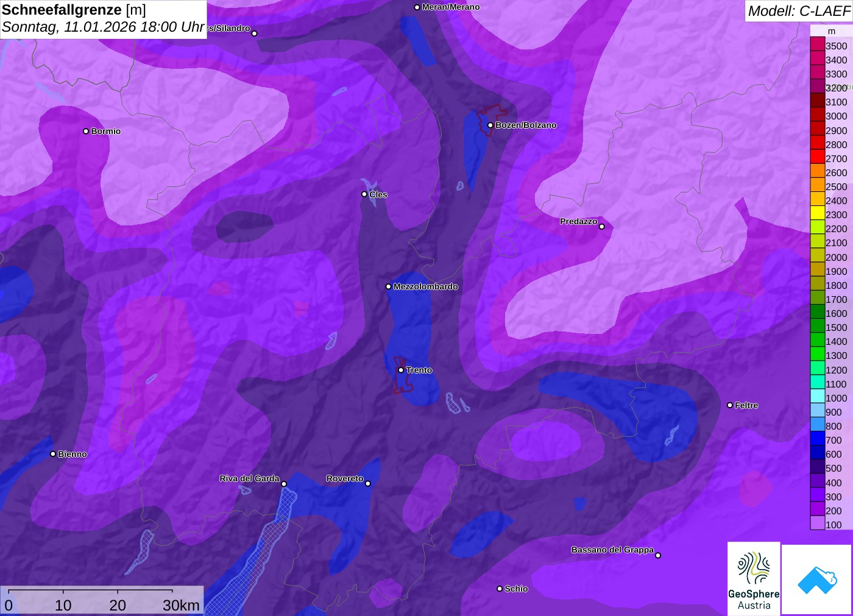Click the 400 m purple legend swatch
This screenshot has width=853, height=616.
pos(818,481)
